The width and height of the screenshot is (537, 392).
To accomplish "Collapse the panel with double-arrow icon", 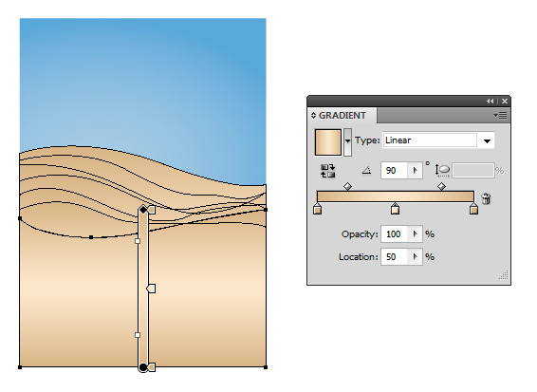I will [491, 101].
